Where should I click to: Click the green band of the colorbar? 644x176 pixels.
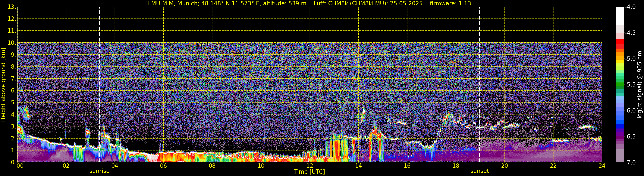620,84
